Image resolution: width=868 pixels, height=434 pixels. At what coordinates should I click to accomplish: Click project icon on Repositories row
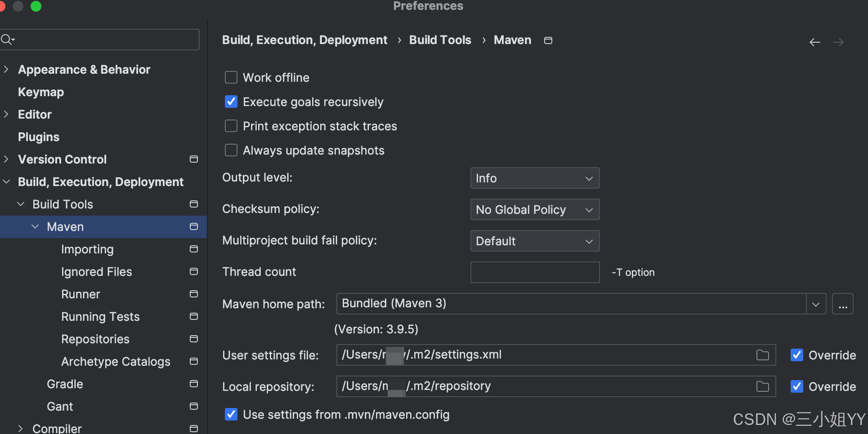(194, 339)
